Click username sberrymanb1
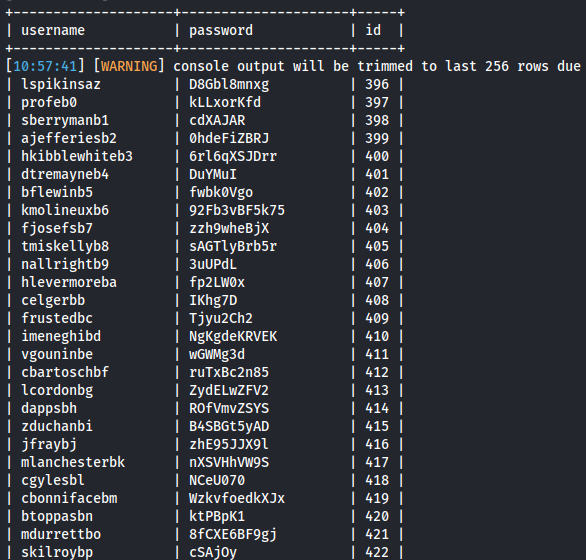 tap(65, 120)
